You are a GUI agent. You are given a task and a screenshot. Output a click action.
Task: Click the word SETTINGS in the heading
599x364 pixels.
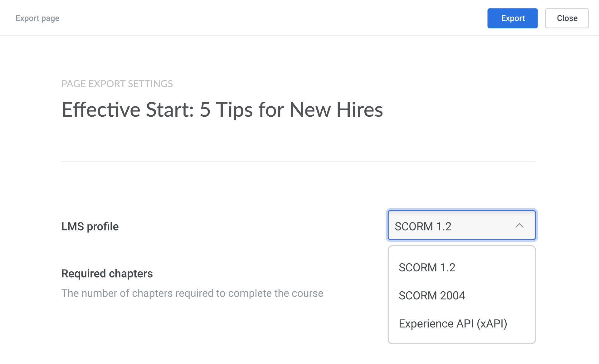(x=150, y=84)
